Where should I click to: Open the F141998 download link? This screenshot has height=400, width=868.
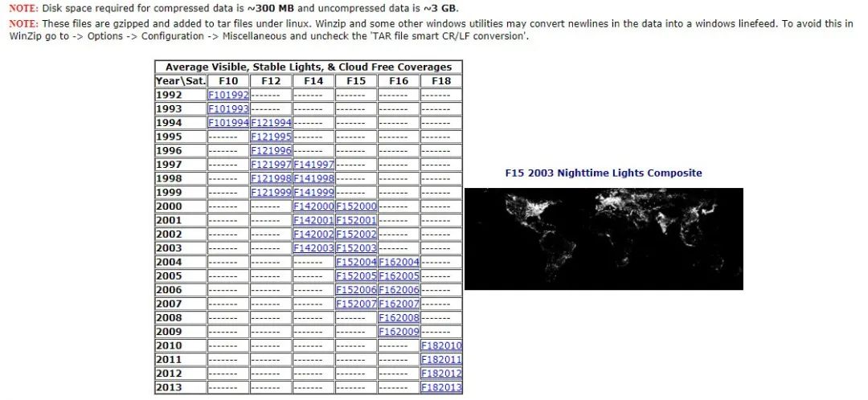pyautogui.click(x=314, y=178)
